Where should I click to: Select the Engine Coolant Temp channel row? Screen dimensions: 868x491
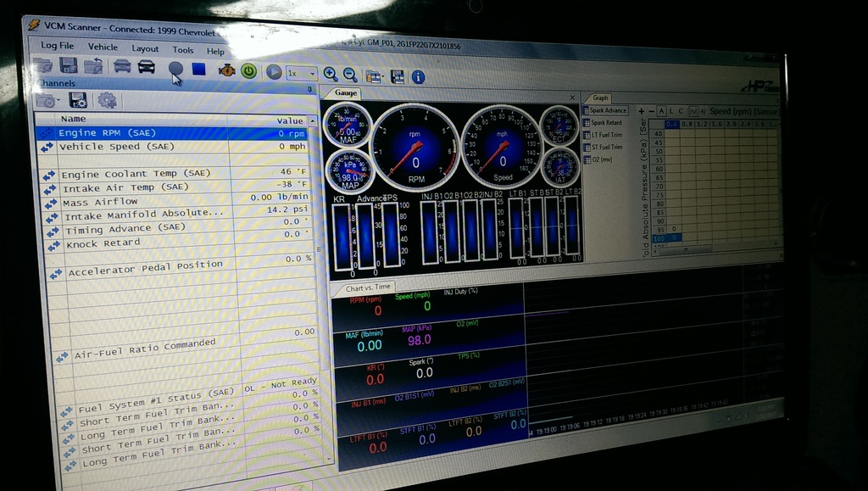[135, 174]
